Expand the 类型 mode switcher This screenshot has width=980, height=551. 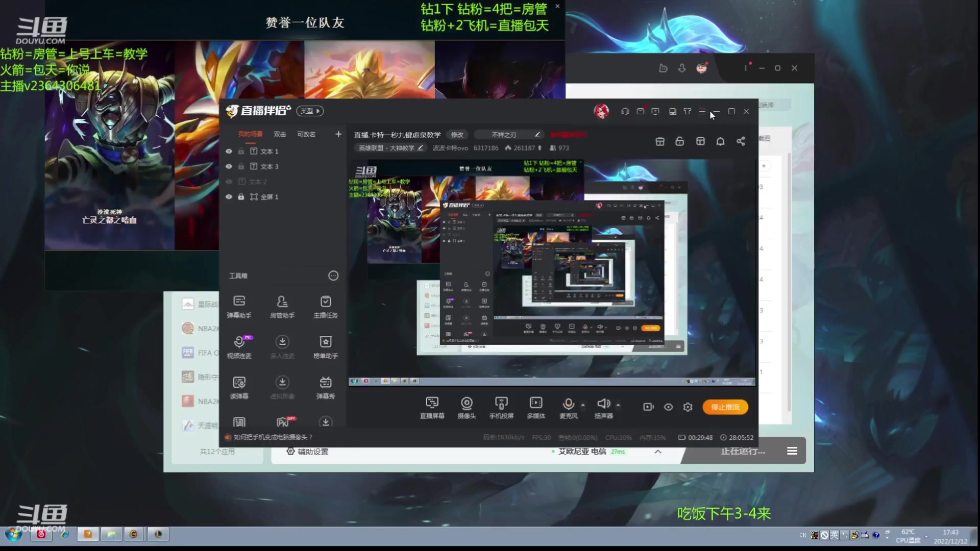coord(310,111)
